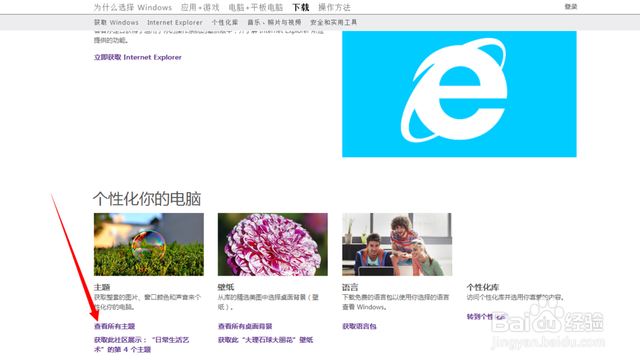Click 获取此“大理石球大丽花”壁纸 link
640x364 pixels.
tap(266, 340)
